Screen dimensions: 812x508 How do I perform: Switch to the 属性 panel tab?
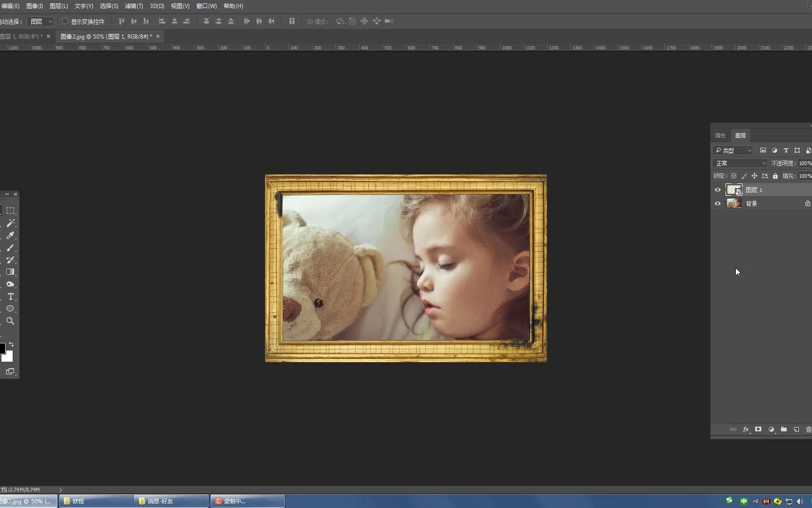[x=720, y=135]
